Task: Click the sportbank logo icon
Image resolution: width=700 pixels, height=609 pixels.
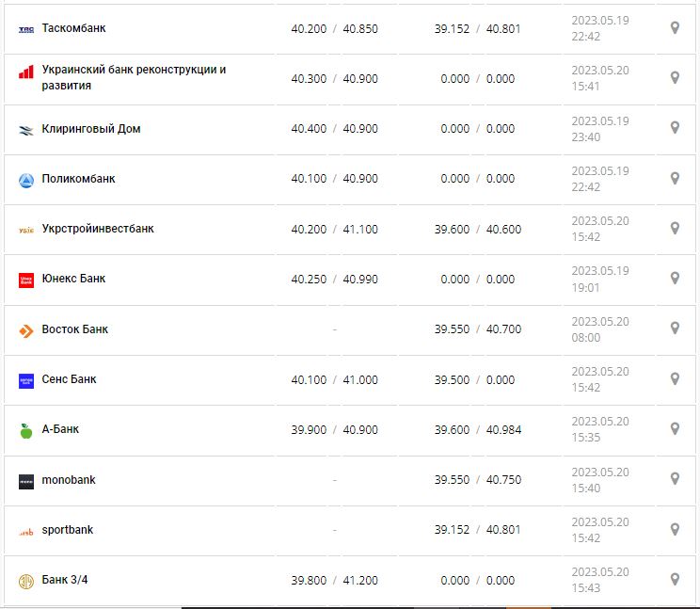Action: pos(26,531)
